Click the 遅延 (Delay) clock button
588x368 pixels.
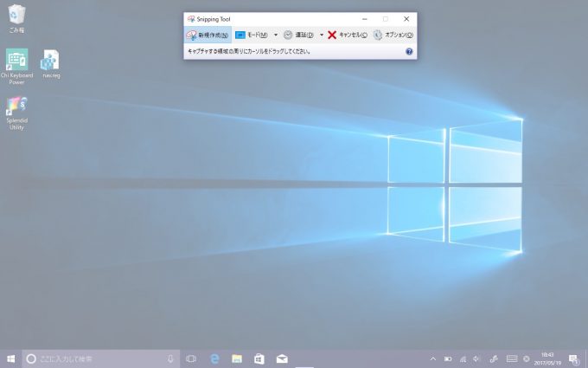coord(298,35)
